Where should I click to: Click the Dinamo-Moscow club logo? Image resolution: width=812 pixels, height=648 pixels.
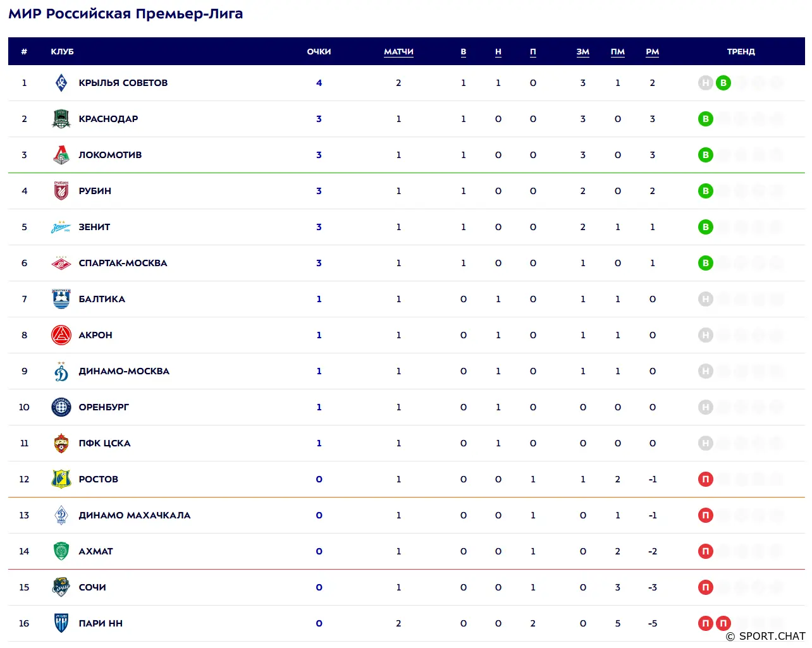click(x=61, y=371)
